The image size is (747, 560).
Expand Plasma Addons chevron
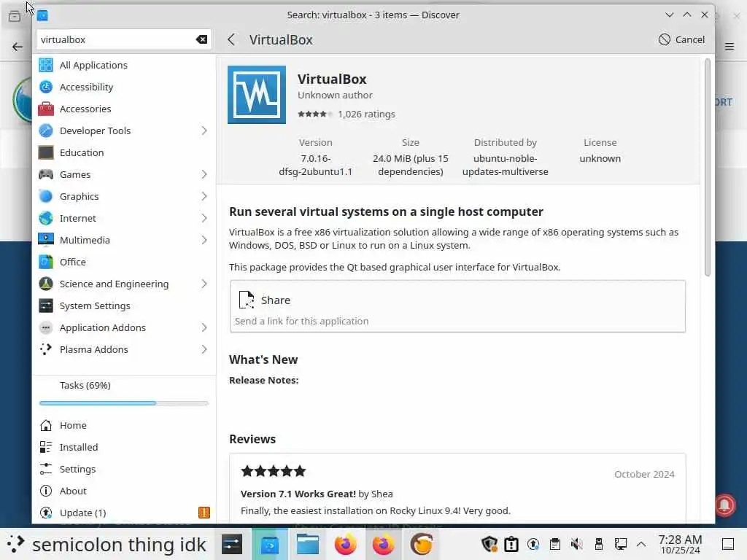point(204,350)
